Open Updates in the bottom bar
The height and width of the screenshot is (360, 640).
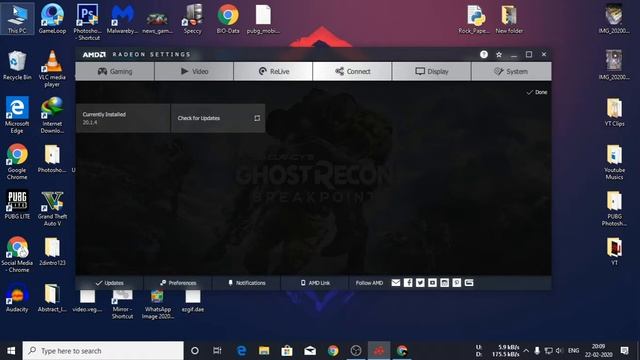(109, 283)
